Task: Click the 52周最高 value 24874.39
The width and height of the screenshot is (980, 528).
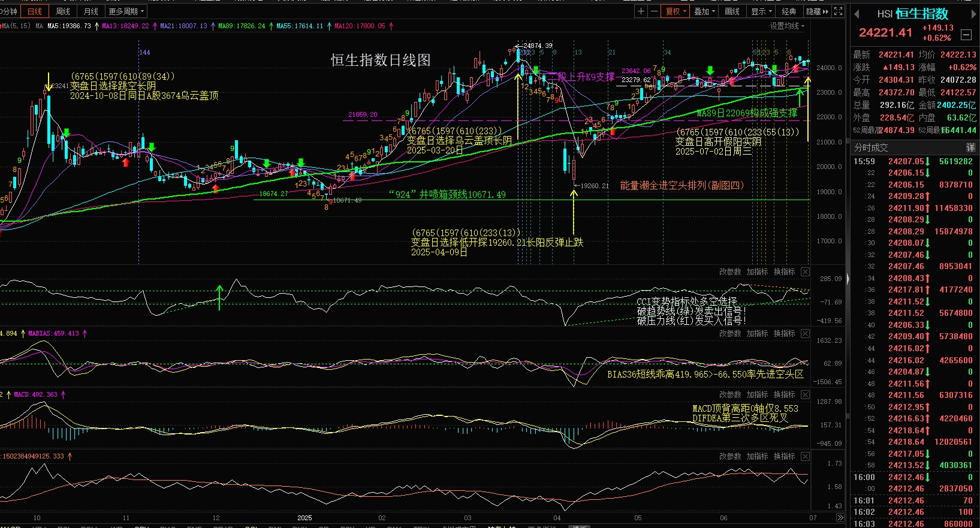Action: 897,130
